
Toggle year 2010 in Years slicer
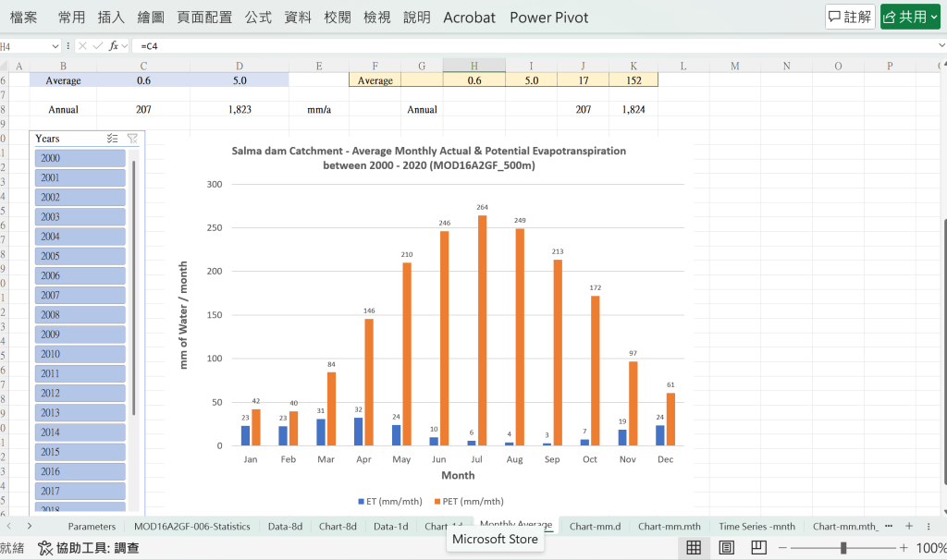[x=80, y=354]
